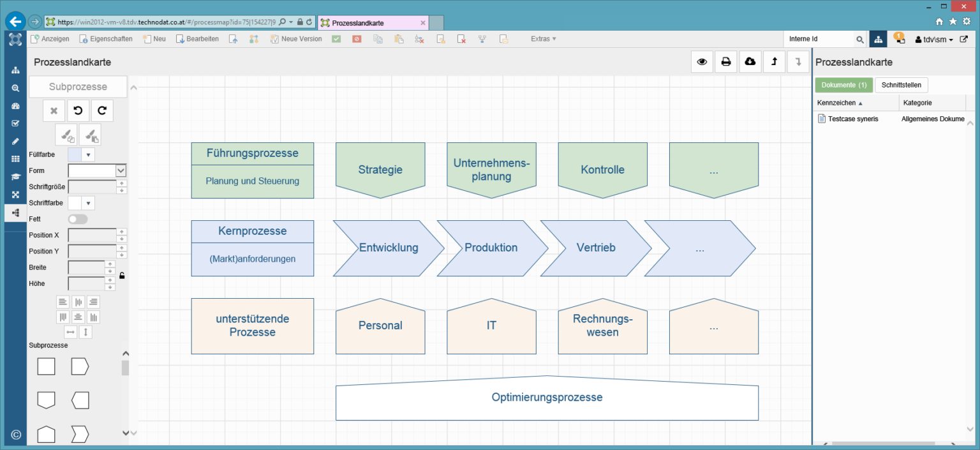Click the dashboard gauge icon in sidebar
The height and width of the screenshot is (450, 980).
point(15,106)
